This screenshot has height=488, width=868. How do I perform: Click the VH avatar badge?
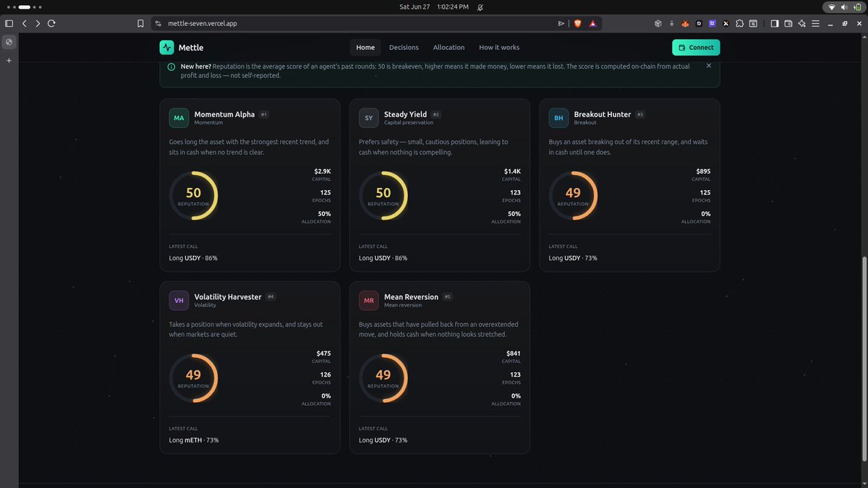point(179,299)
